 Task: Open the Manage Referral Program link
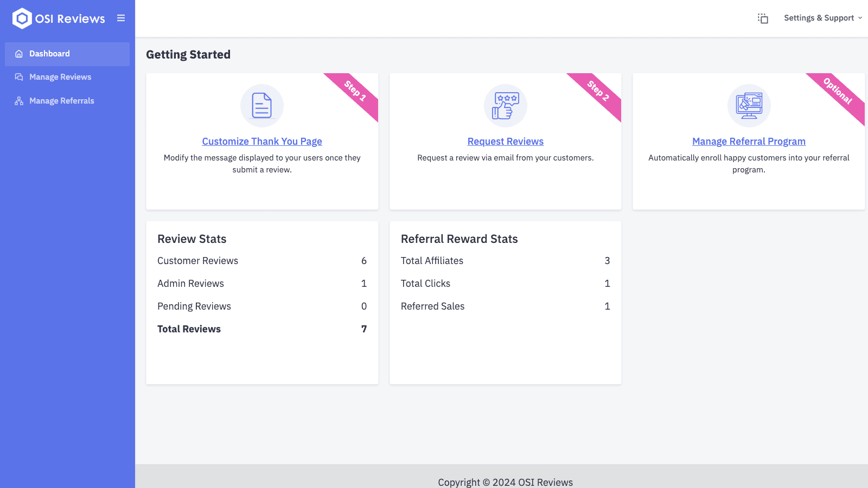click(749, 142)
